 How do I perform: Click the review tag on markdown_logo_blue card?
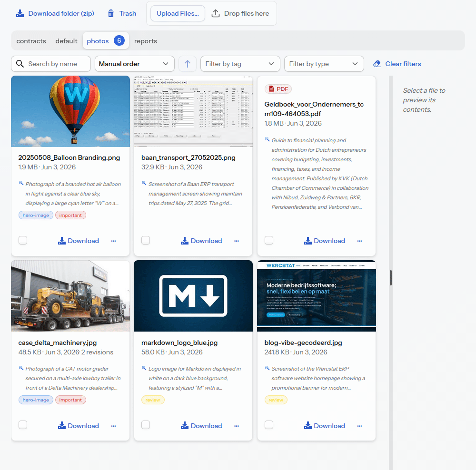[x=153, y=400]
